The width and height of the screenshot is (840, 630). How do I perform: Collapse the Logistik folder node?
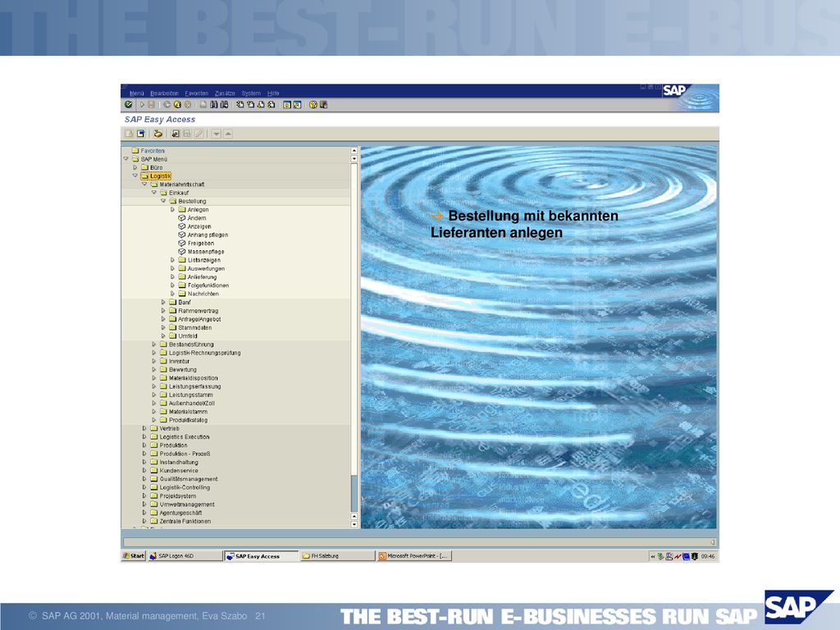135,176
